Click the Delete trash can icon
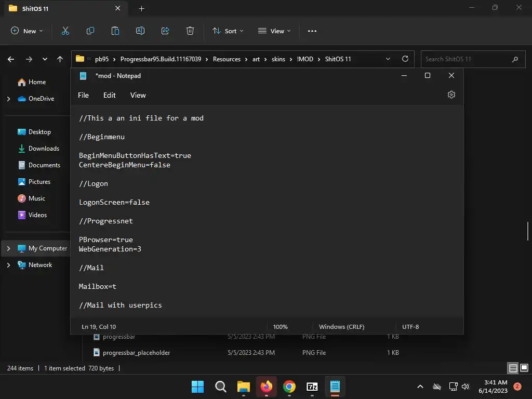Image resolution: width=532 pixels, height=399 pixels. click(190, 31)
